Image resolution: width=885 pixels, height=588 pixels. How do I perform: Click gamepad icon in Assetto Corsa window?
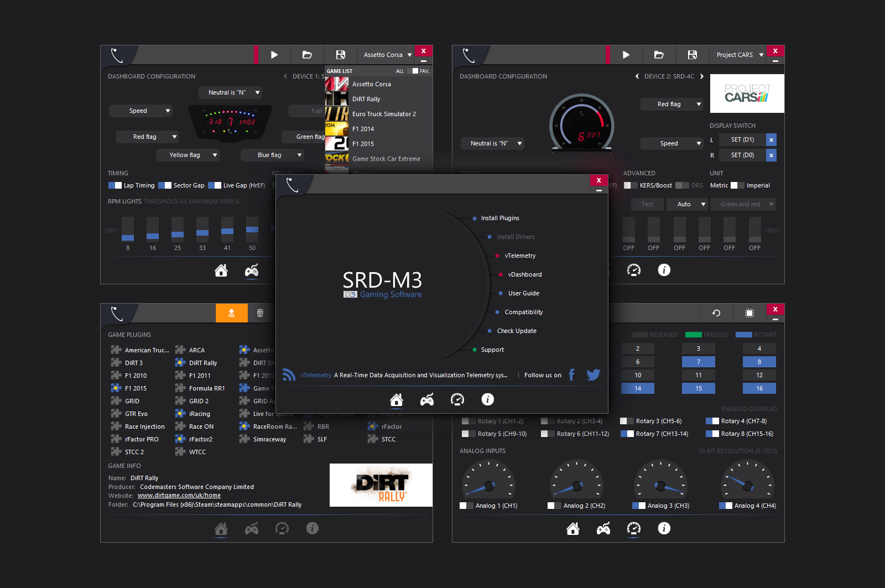click(252, 270)
